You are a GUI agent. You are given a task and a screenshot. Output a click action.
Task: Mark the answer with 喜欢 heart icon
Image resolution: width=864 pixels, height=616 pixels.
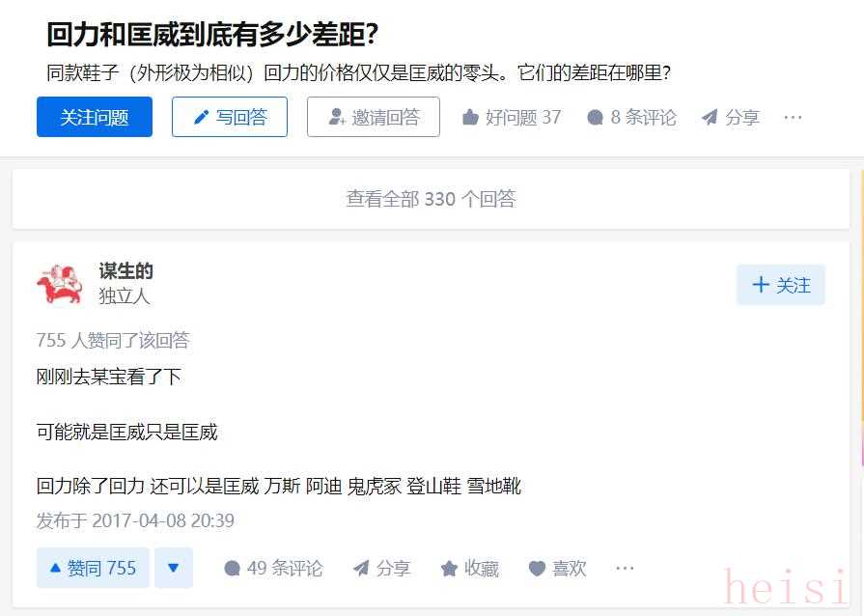[x=537, y=568]
